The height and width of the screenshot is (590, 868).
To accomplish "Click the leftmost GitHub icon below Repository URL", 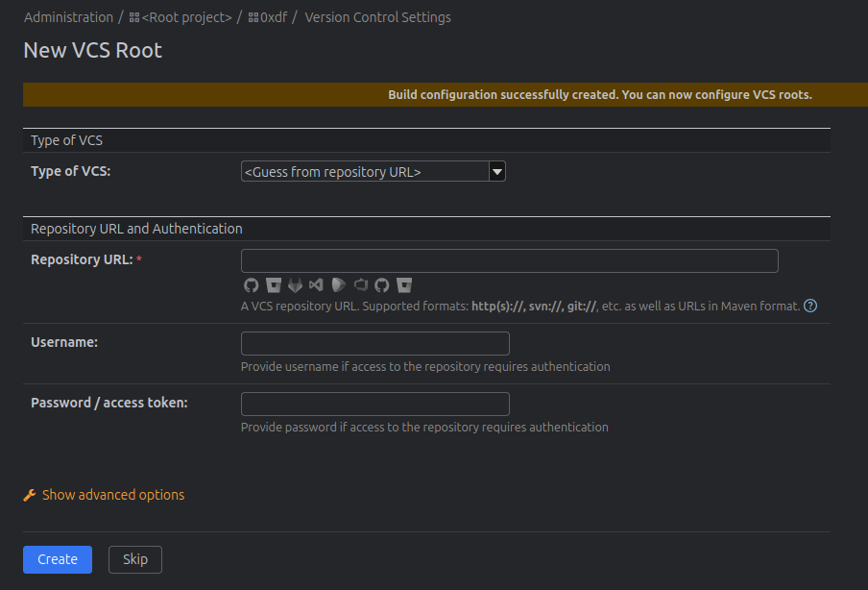I will pyautogui.click(x=252, y=285).
